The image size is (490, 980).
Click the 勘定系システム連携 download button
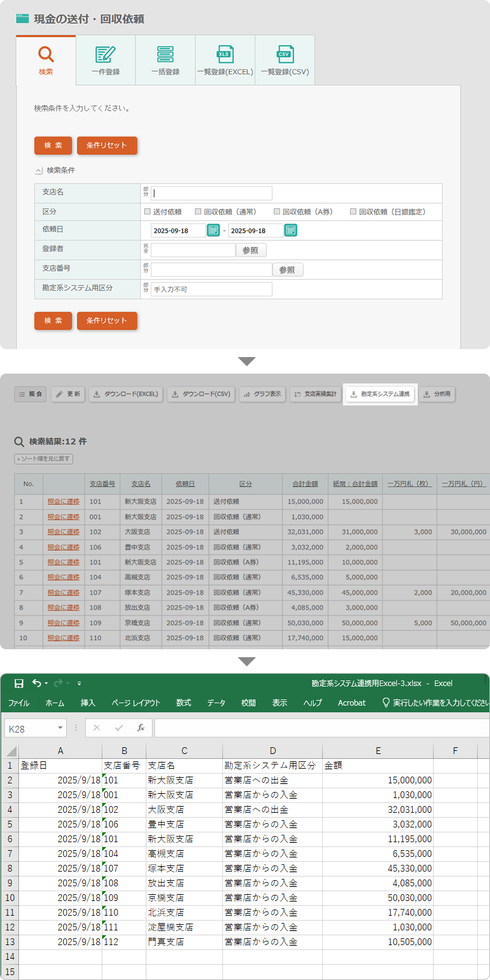(x=380, y=394)
